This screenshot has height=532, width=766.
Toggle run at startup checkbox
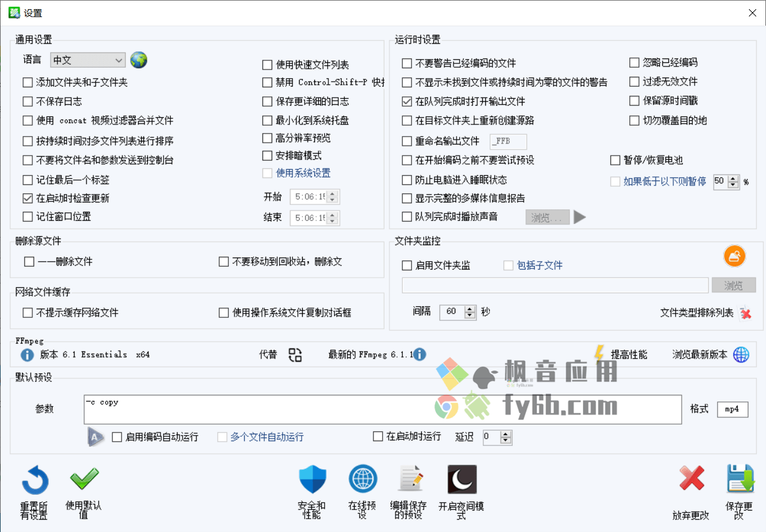(378, 437)
